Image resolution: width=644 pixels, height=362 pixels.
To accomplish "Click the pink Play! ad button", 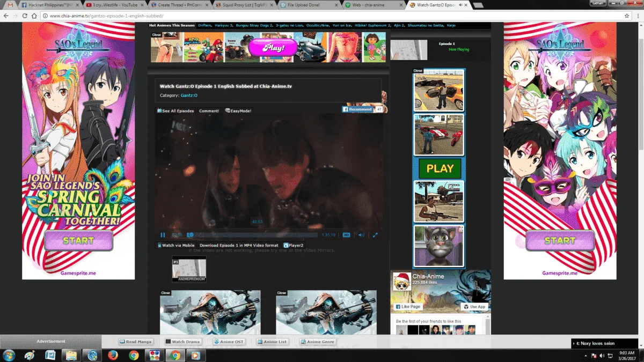I will [x=273, y=47].
